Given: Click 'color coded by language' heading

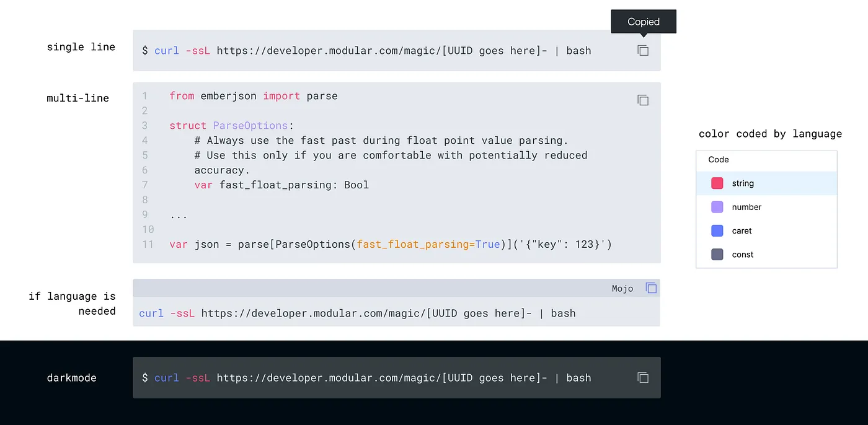Looking at the screenshot, I should [x=770, y=134].
